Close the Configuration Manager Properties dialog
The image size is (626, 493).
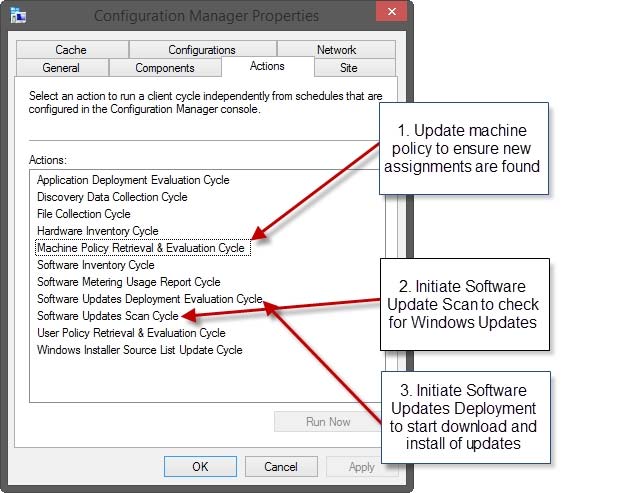pyautogui.click(x=392, y=11)
